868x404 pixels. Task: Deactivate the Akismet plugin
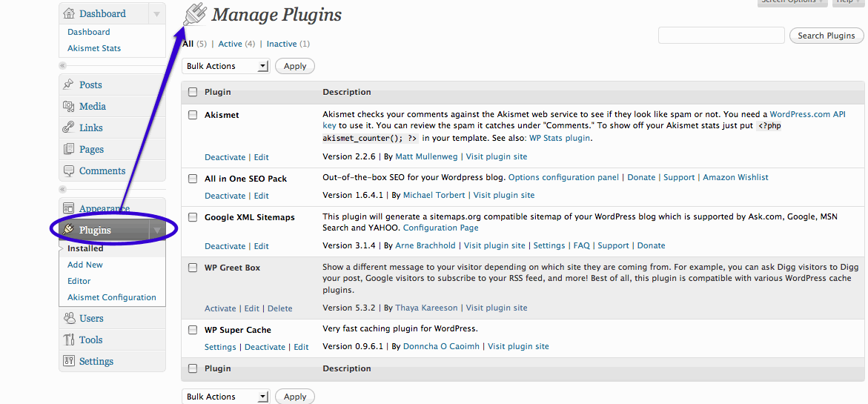[x=225, y=157]
